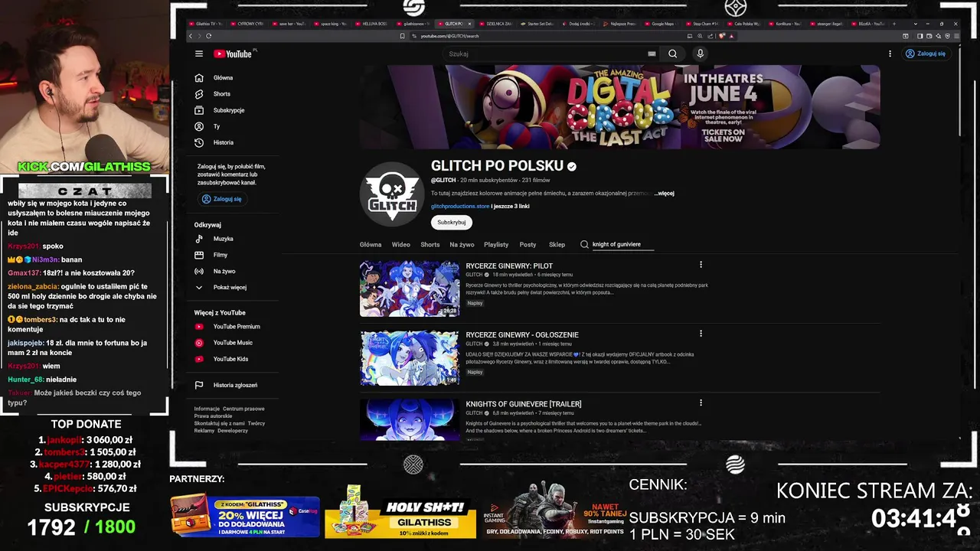Reload the page with browser refresh icon
This screenshot has width=980, height=551.
point(208,36)
